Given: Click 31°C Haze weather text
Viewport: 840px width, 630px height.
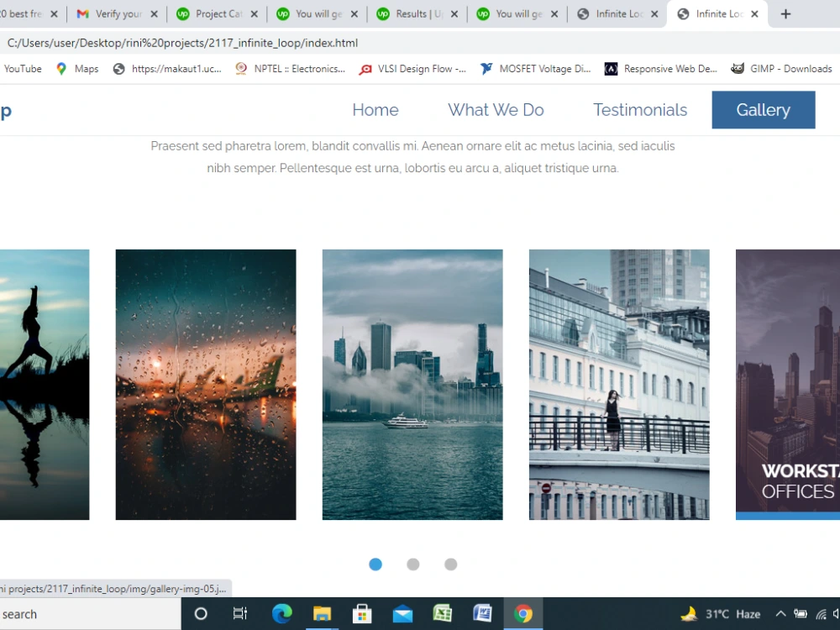Looking at the screenshot, I should click(732, 614).
